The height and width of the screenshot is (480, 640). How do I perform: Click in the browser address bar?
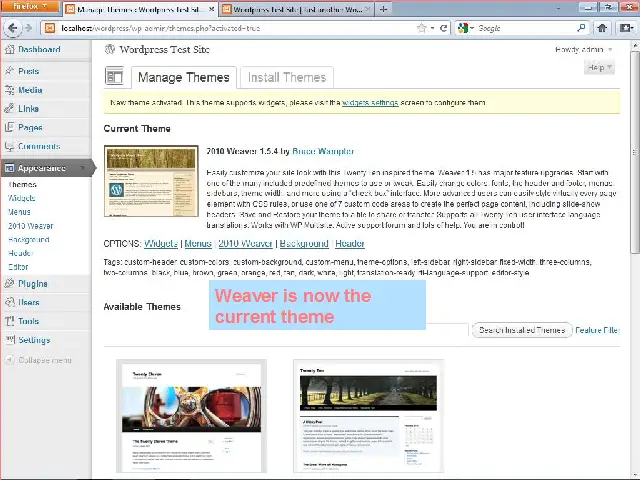pos(237,28)
